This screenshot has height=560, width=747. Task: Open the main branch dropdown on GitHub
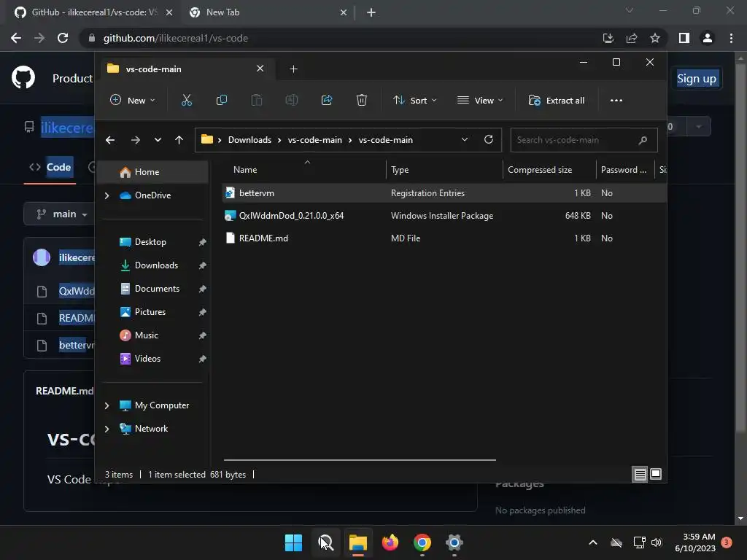tap(62, 214)
